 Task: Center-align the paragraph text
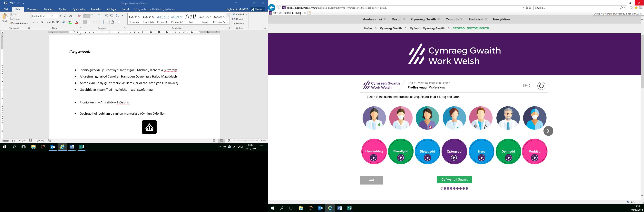tap(90, 22)
